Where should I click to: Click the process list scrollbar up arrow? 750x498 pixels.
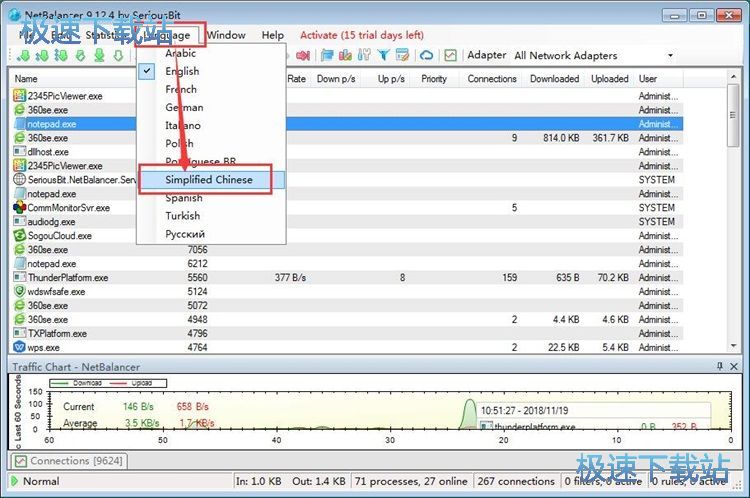tap(733, 77)
